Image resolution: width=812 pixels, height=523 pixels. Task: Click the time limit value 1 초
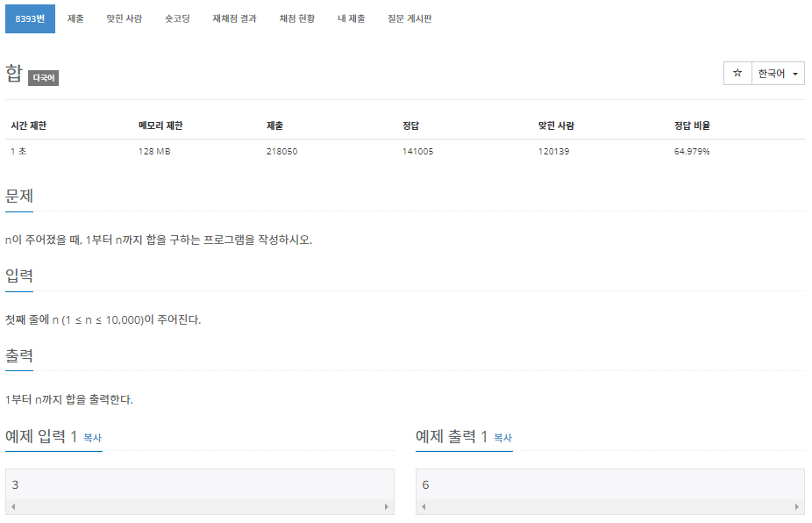(x=18, y=151)
